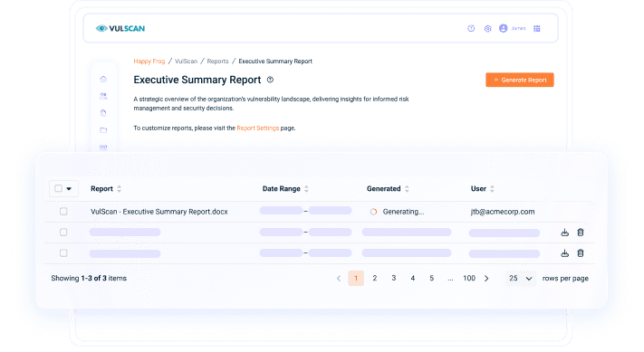The height and width of the screenshot is (352, 644).
Task: Check the Executive Summary Report.docx row checkbox
Action: 63,211
